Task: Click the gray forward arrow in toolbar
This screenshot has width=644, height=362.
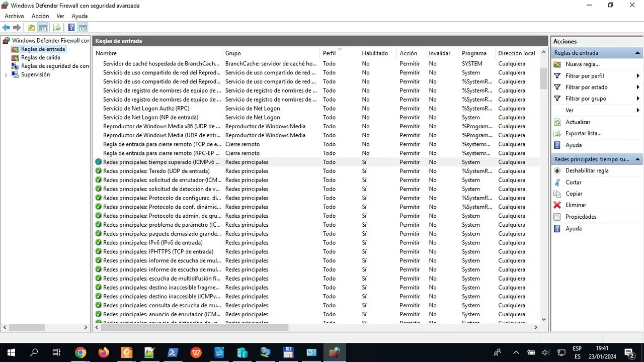Action: click(17, 28)
